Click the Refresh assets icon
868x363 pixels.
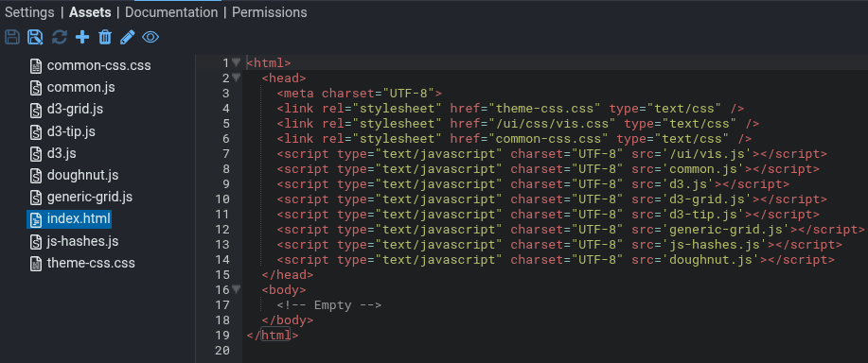tap(60, 37)
